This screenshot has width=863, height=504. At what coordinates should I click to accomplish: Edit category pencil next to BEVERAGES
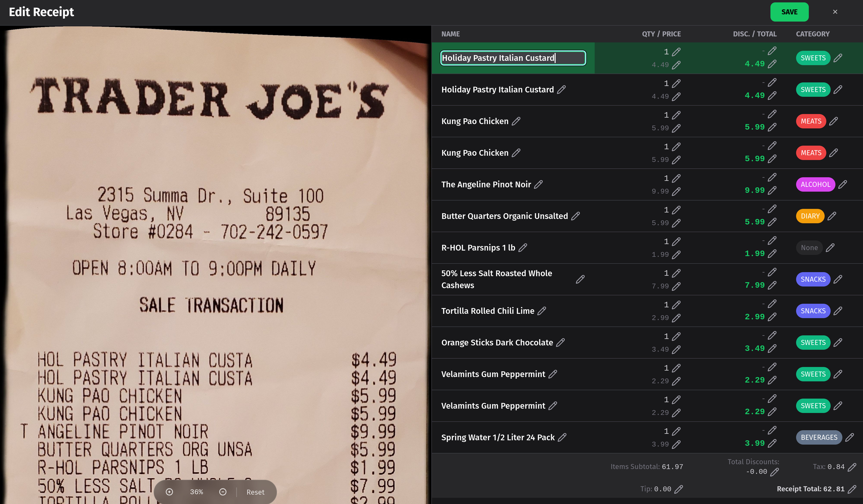(849, 437)
